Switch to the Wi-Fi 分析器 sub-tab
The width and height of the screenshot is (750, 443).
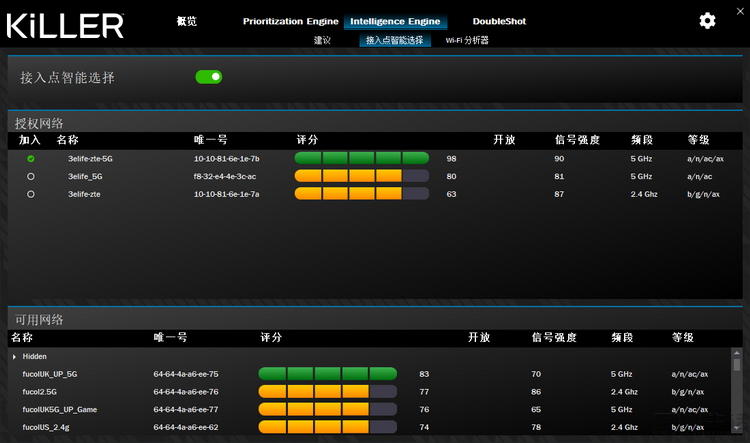(x=467, y=40)
